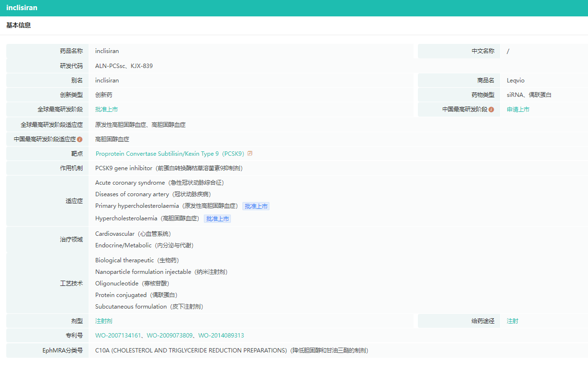Select development code ALN-PCSsc、KJX-839
The height and width of the screenshot is (365, 588).
pyautogui.click(x=124, y=66)
